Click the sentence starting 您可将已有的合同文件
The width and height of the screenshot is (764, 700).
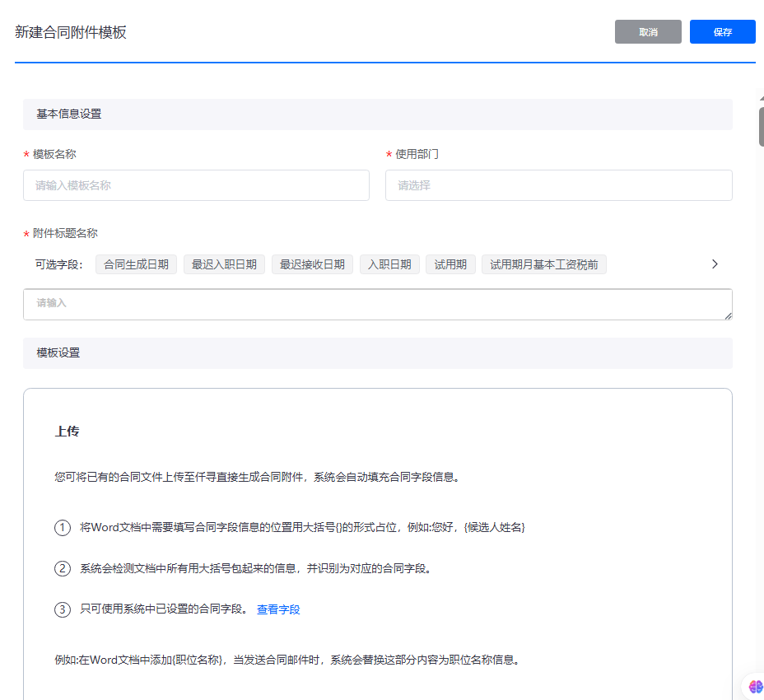(x=258, y=477)
